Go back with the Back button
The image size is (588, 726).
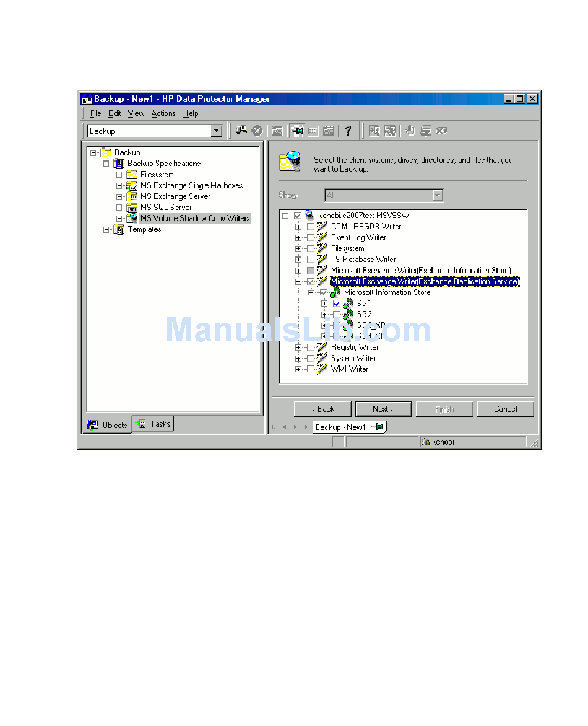point(323,409)
